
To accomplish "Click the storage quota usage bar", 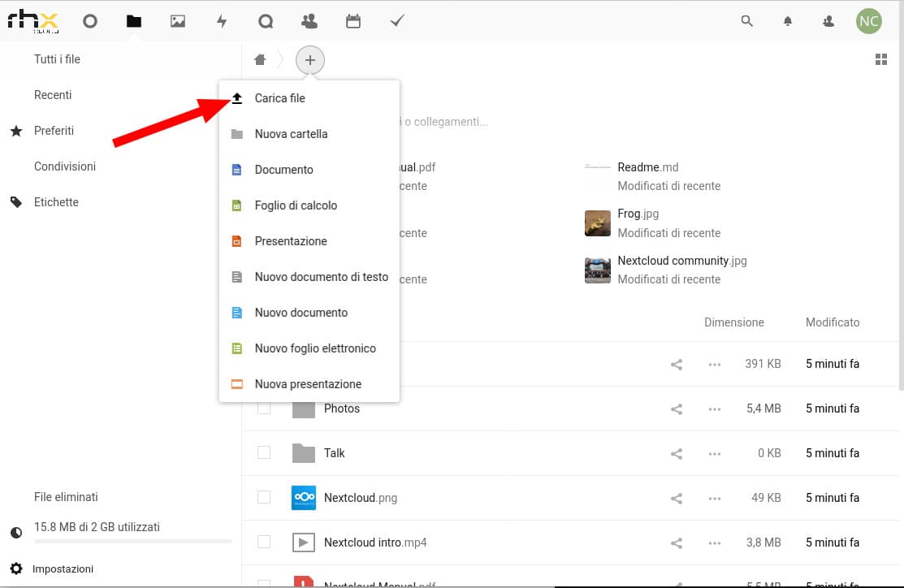I will tap(133, 542).
